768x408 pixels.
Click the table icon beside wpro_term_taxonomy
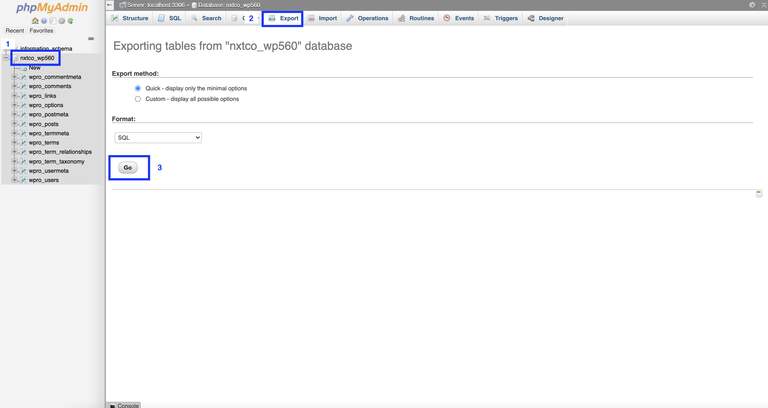tap(23, 161)
